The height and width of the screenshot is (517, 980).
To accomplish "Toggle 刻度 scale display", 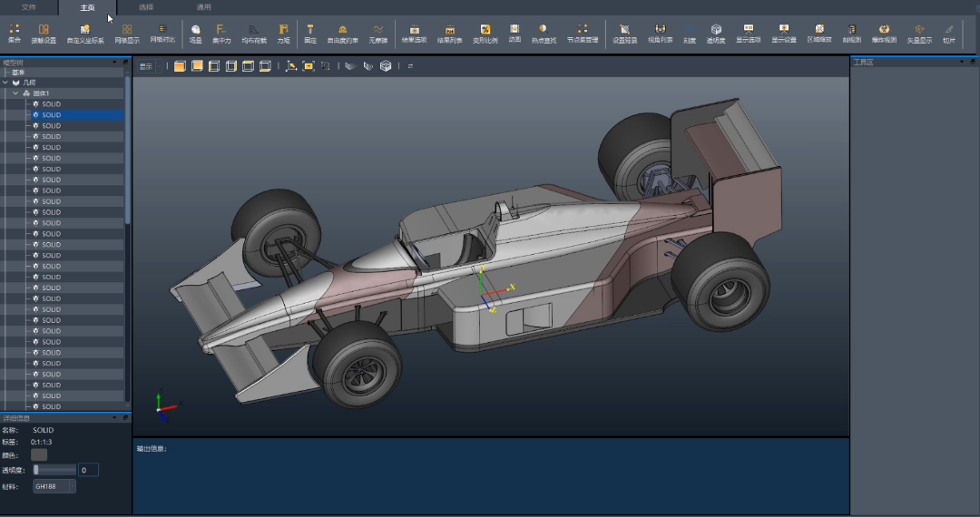I will coord(690,34).
